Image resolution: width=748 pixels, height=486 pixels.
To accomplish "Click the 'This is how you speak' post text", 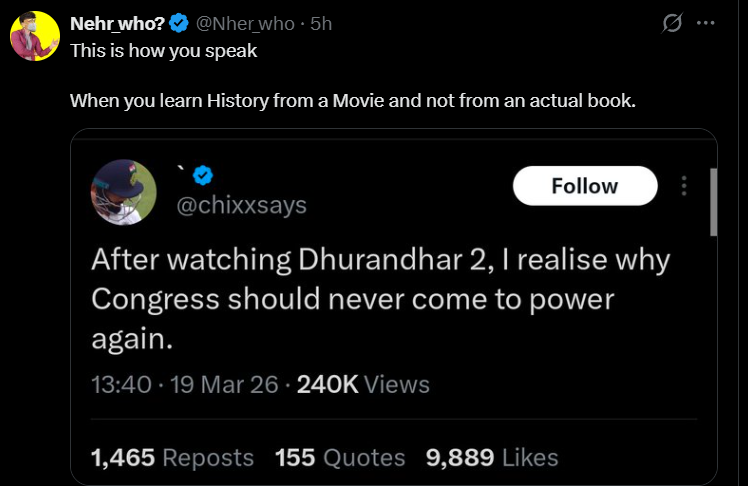I will tap(164, 51).
